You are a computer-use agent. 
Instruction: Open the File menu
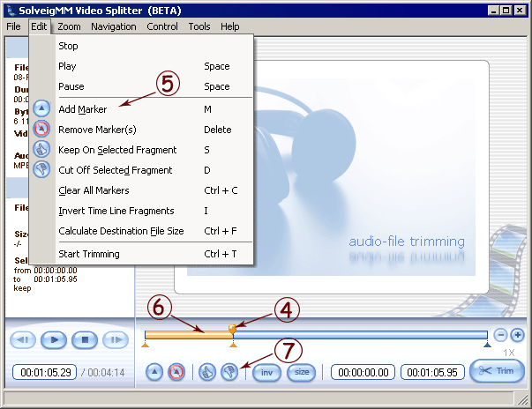point(13,26)
